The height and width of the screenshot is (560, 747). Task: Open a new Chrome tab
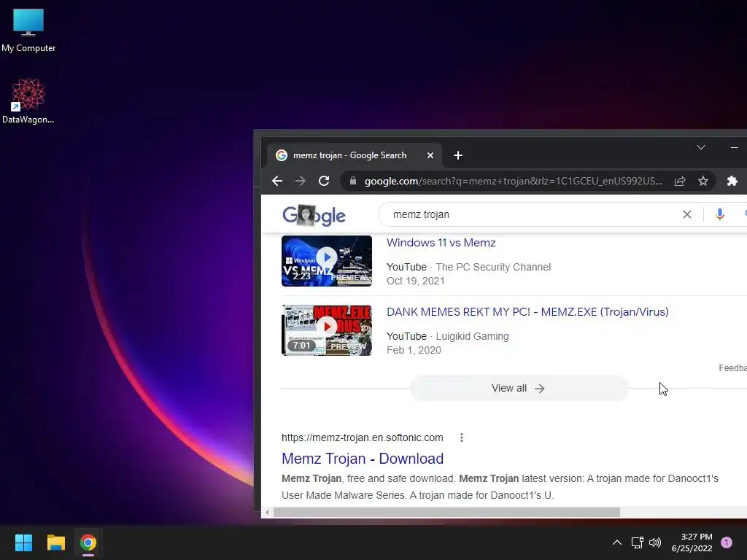pyautogui.click(x=458, y=156)
